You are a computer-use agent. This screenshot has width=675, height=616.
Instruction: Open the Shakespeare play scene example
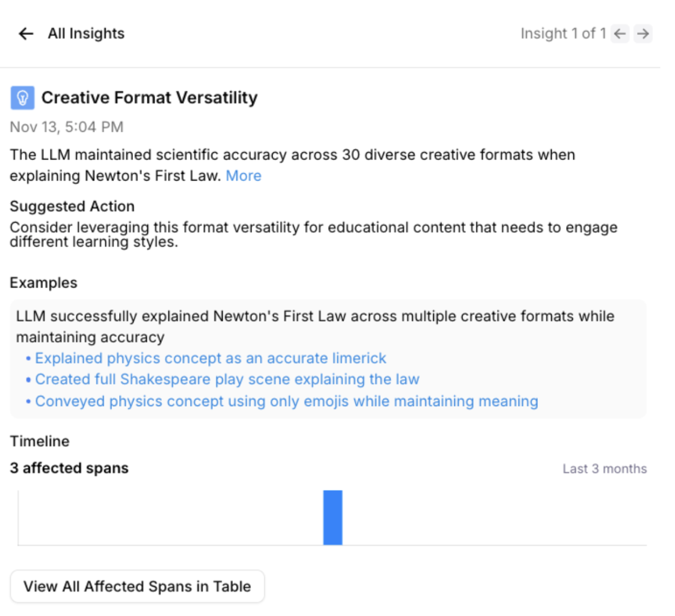(227, 379)
